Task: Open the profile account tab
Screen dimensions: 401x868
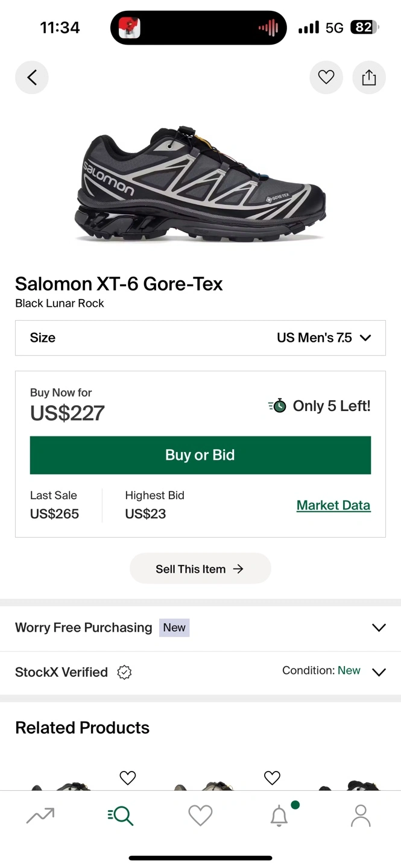Action: coord(361,816)
